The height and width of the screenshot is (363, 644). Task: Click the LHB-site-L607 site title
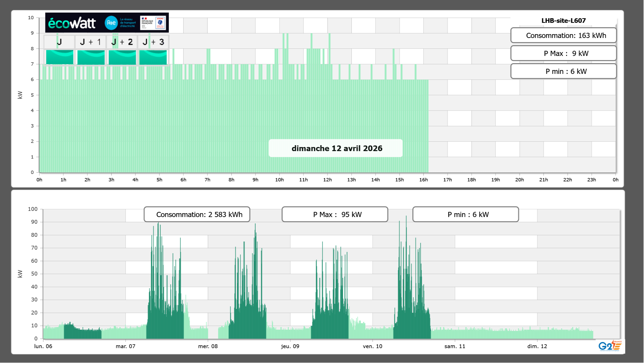coord(563,21)
